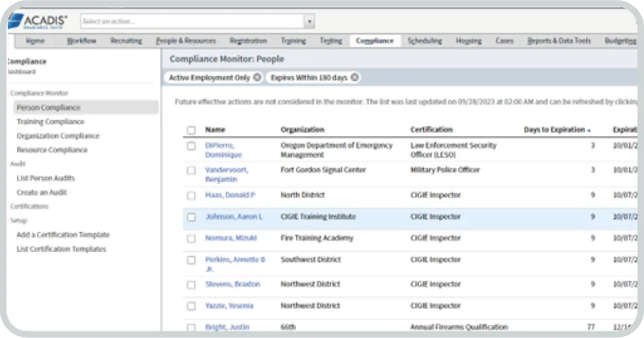Check the select-all checkbox in table header
This screenshot has height=338, width=644.
click(191, 130)
